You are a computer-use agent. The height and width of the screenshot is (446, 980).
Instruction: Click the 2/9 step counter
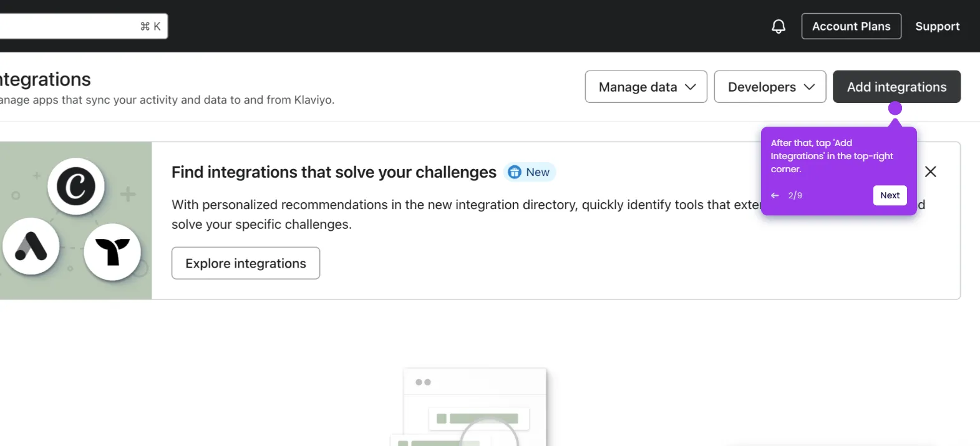pyautogui.click(x=795, y=195)
